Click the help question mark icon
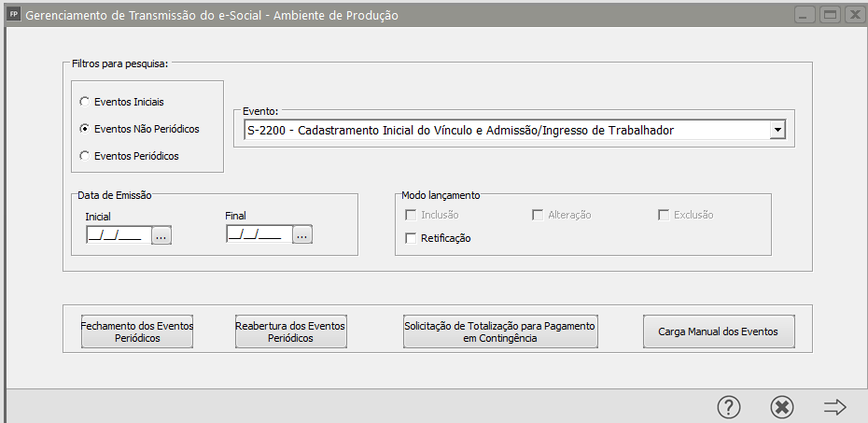This screenshot has width=868, height=423. click(x=729, y=407)
